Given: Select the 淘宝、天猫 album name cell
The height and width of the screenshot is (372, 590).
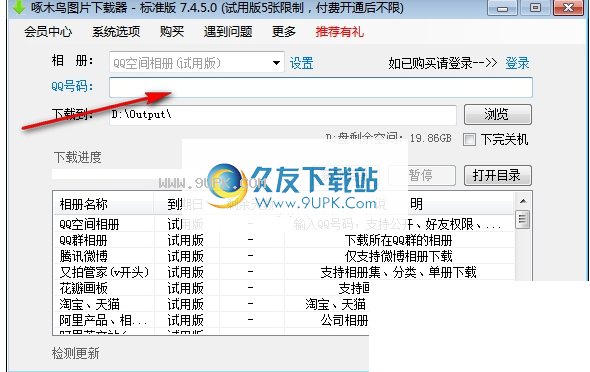Looking at the screenshot, I should pyautogui.click(x=104, y=304).
